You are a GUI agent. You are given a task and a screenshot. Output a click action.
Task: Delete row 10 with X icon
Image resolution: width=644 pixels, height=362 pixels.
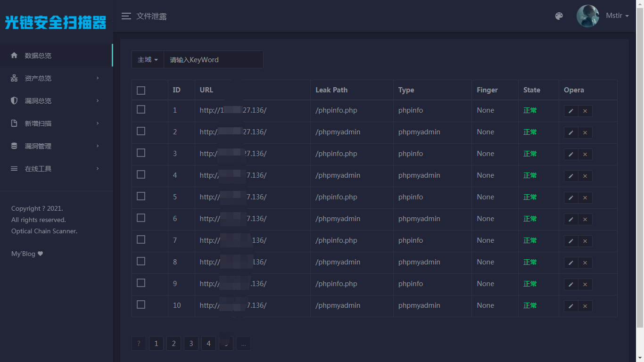pyautogui.click(x=585, y=306)
